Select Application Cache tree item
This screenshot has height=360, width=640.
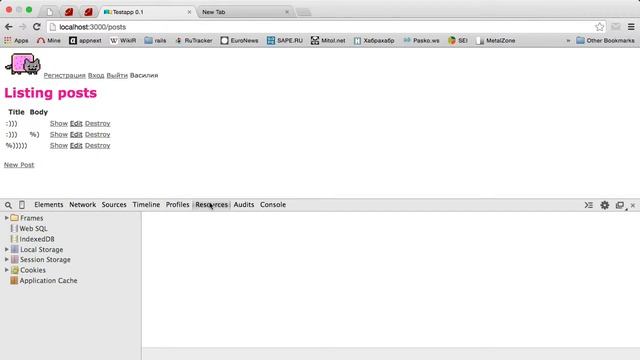[x=44, y=280]
